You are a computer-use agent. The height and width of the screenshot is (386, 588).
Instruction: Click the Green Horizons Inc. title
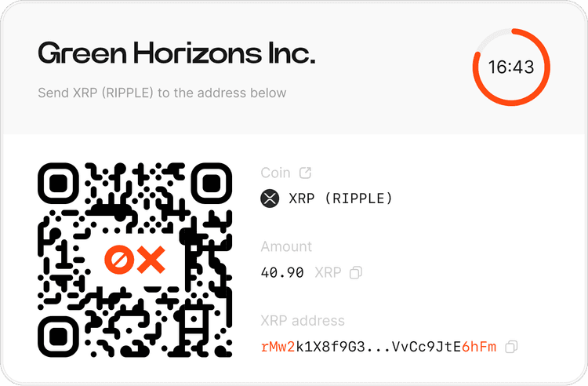pos(176,53)
